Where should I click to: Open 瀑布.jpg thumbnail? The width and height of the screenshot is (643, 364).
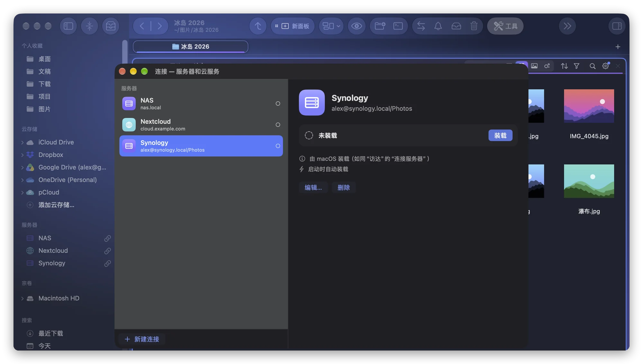589,181
